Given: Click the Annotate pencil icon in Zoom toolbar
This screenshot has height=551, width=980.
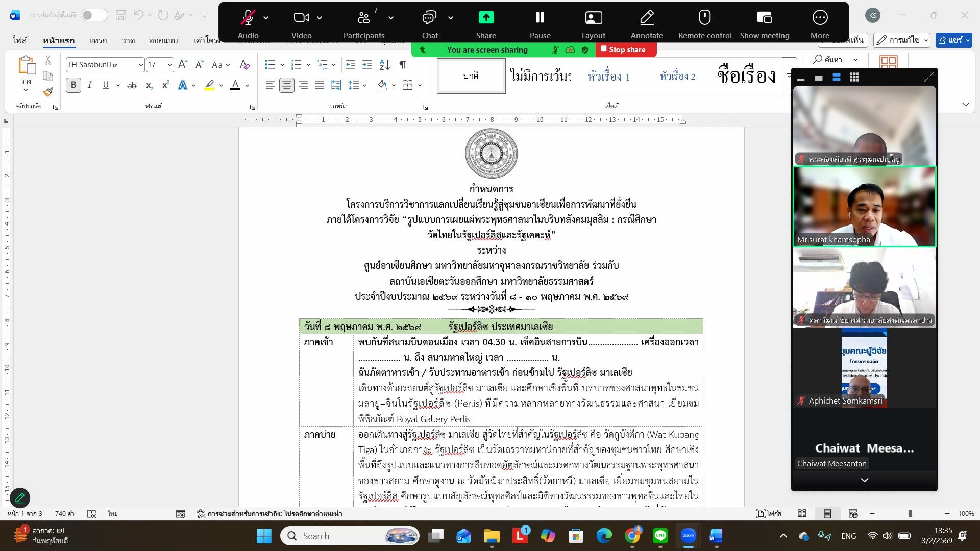Looking at the screenshot, I should click(646, 18).
